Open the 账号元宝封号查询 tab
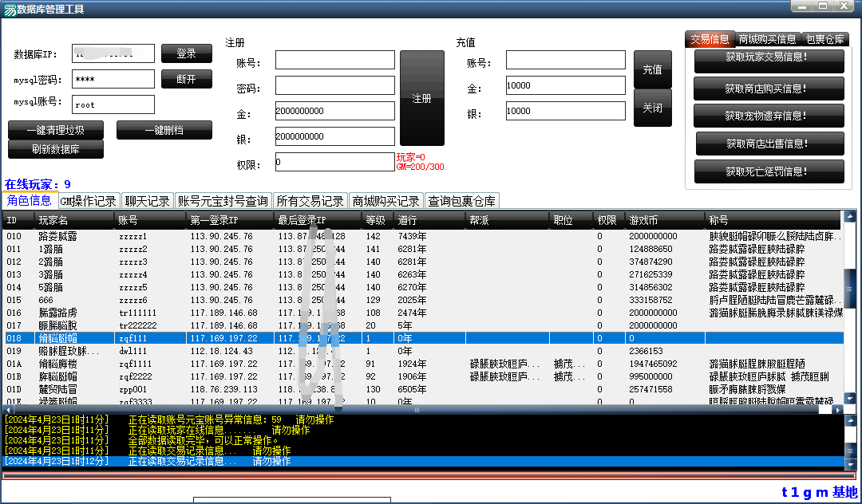Image resolution: width=862 pixels, height=504 pixels. 223,201
